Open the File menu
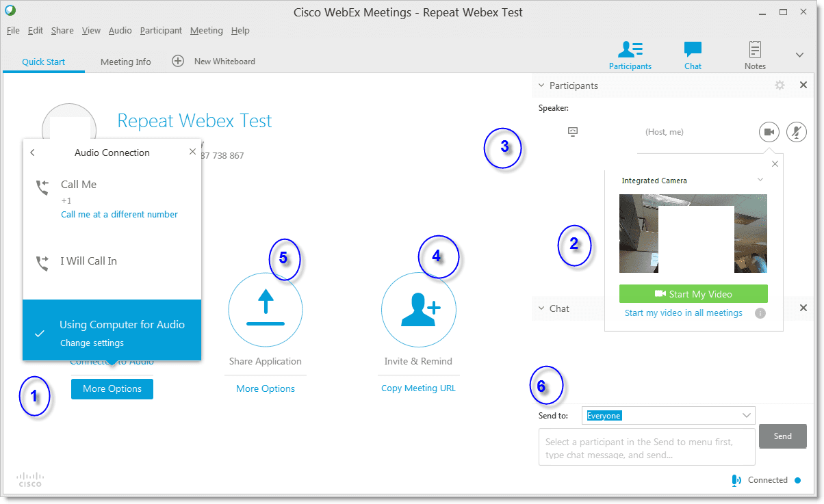Screen dimensions: 824x504 coord(13,30)
